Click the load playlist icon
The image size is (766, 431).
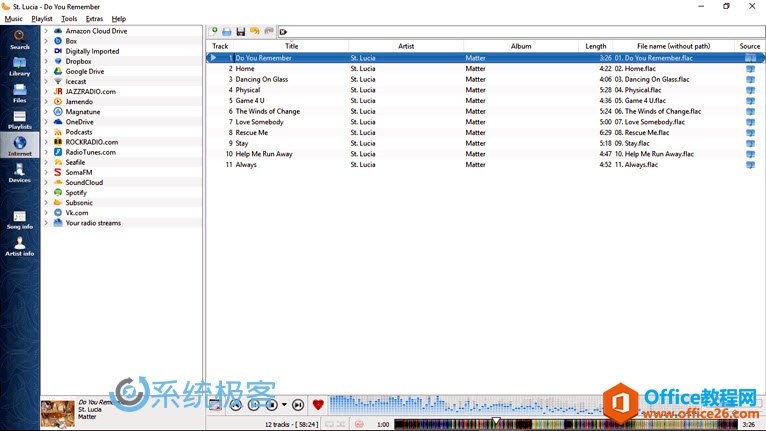(x=227, y=31)
